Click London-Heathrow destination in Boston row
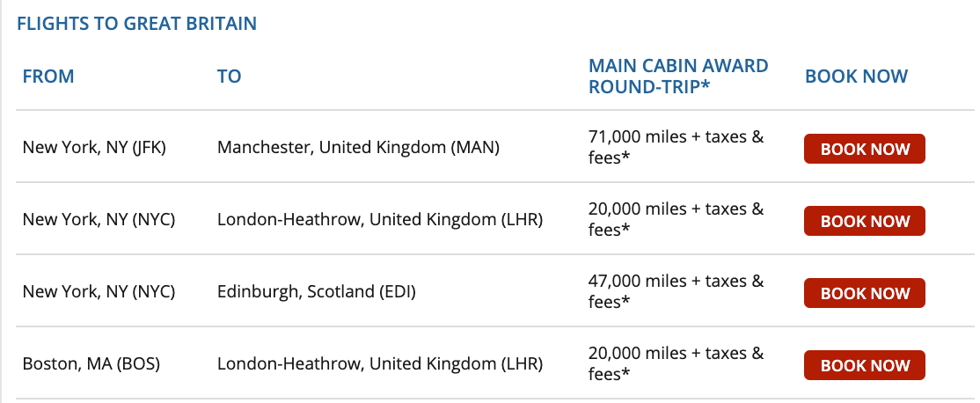 [380, 363]
